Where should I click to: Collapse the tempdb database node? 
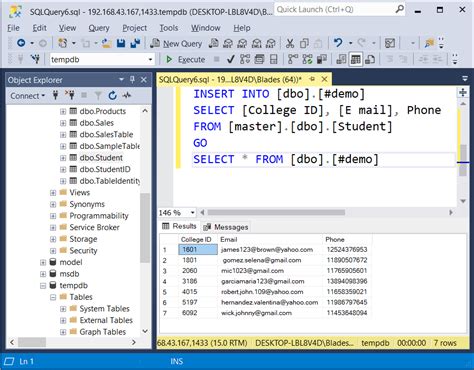pyautogui.click(x=43, y=286)
